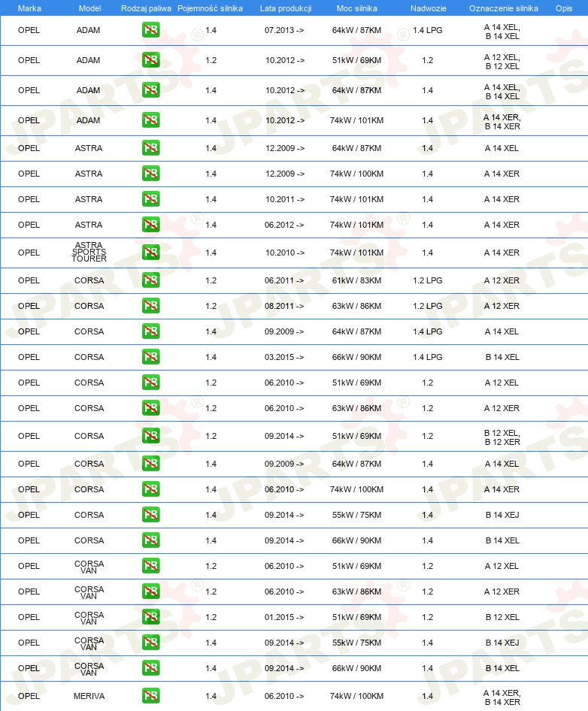Click the fuel icon in the CORSA VAN 66kW / 90KM row

[150, 668]
